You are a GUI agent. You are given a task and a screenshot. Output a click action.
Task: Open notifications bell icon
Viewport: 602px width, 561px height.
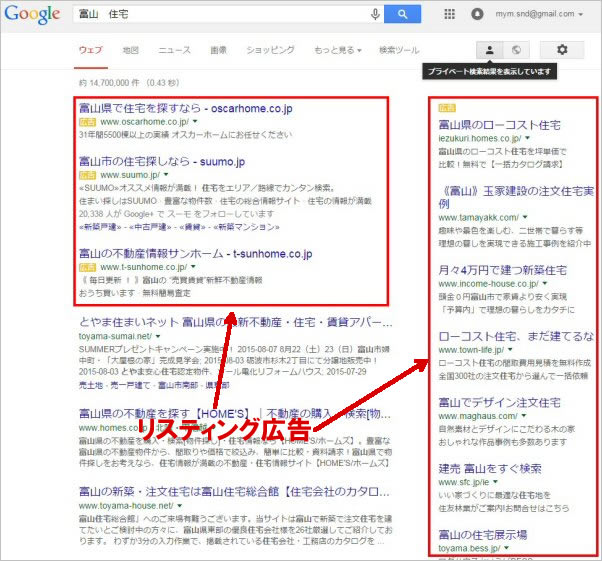(x=477, y=14)
